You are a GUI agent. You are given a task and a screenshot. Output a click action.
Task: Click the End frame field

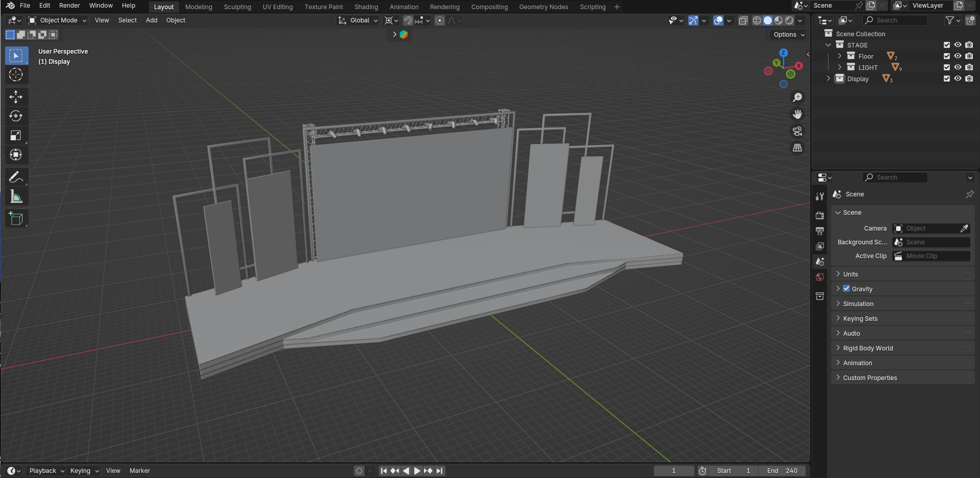coord(782,471)
